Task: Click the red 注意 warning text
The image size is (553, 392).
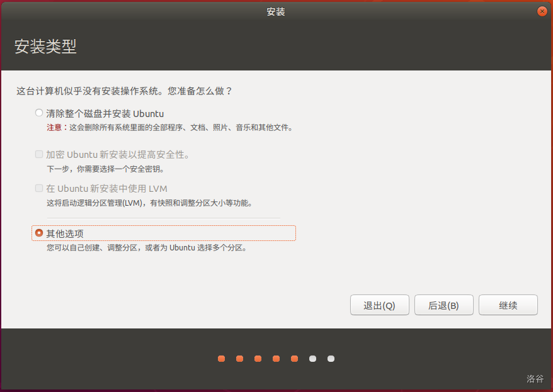Action: point(54,128)
